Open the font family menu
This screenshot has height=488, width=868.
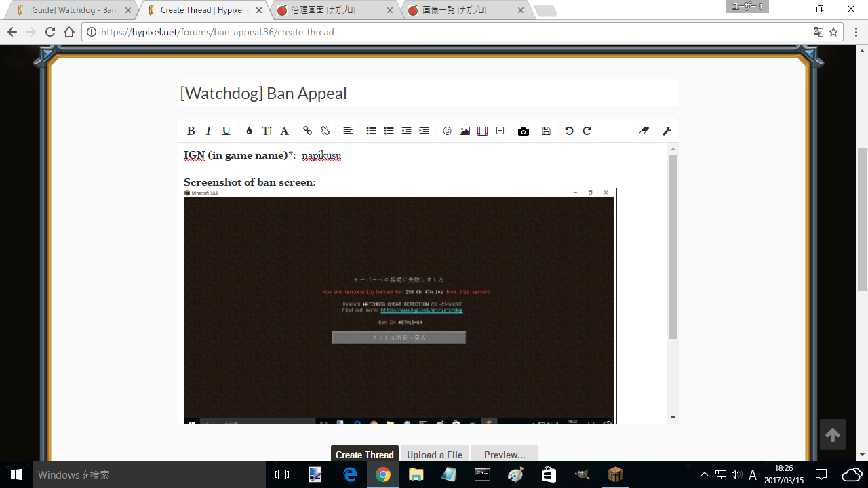pos(285,131)
